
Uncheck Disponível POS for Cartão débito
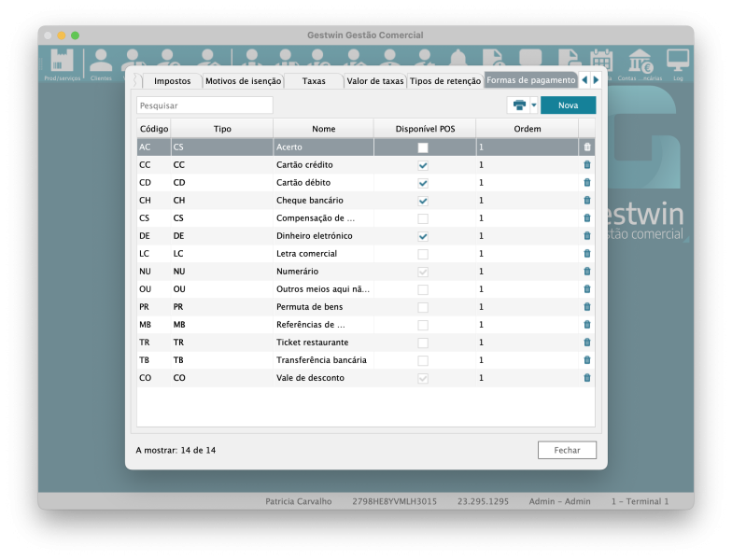click(x=423, y=183)
